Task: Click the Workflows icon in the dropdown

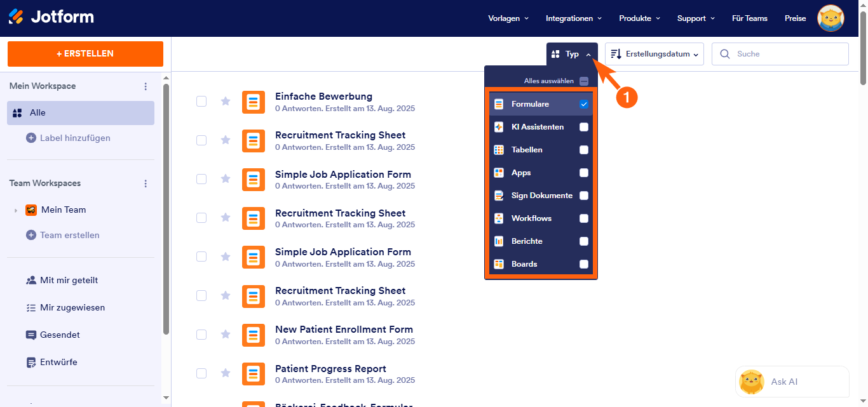Action: (499, 218)
